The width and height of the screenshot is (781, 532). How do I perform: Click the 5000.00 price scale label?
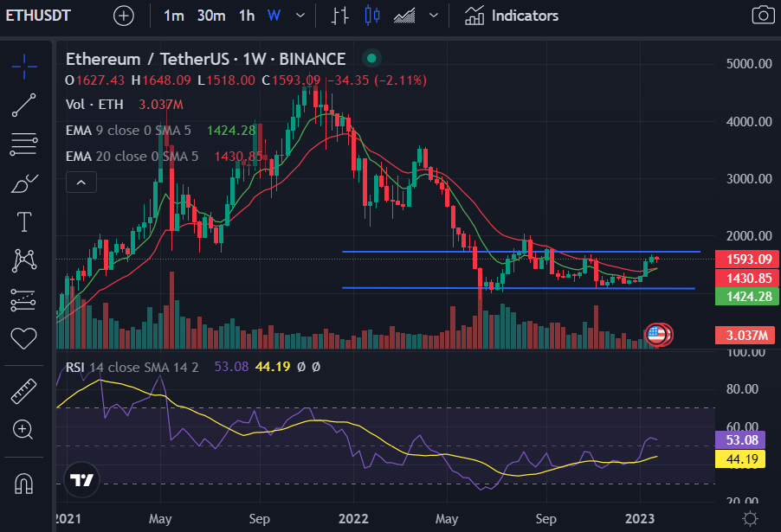click(749, 64)
